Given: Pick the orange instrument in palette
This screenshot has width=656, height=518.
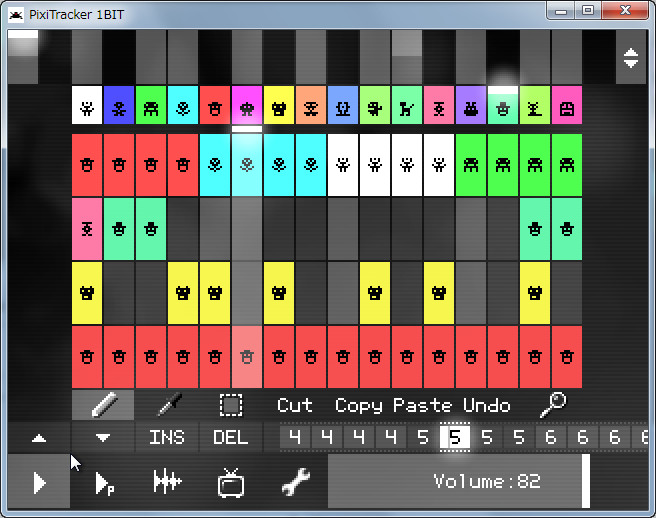Looking at the screenshot, I should pos(311,105).
